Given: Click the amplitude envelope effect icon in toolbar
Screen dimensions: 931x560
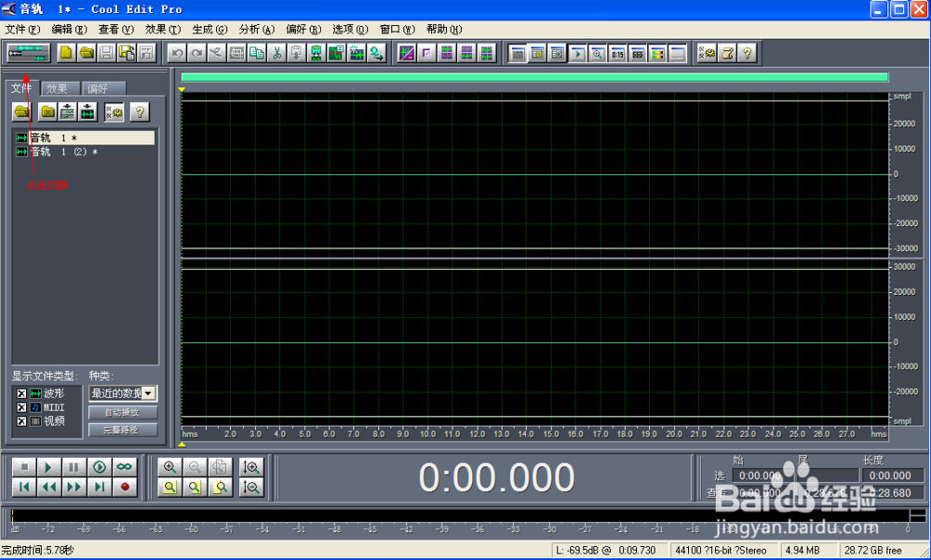Looking at the screenshot, I should (x=407, y=53).
